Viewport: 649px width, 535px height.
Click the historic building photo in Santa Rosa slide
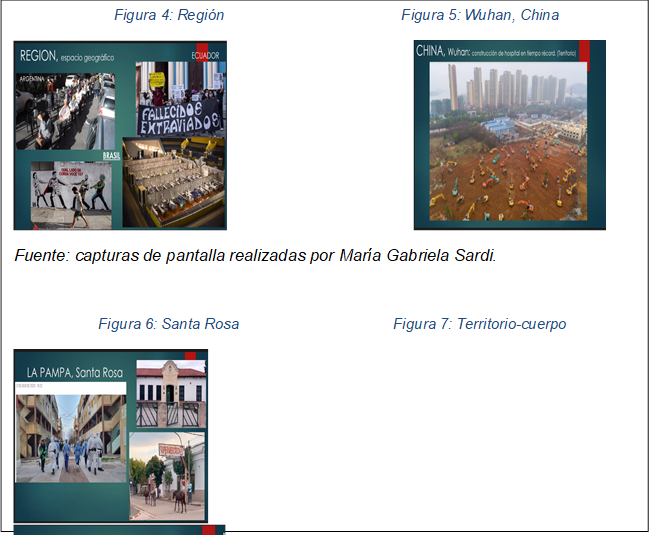[x=170, y=394]
